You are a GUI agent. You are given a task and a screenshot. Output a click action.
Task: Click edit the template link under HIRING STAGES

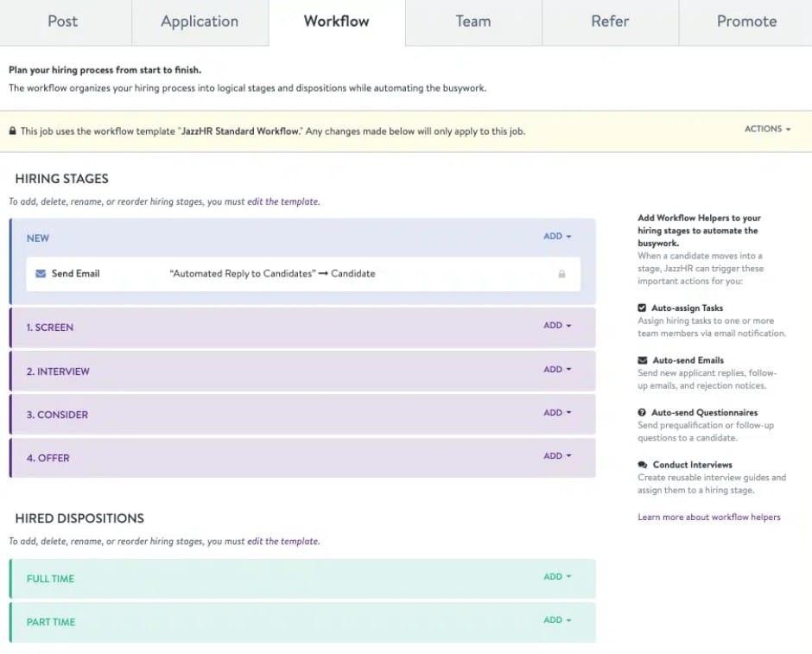(283, 201)
